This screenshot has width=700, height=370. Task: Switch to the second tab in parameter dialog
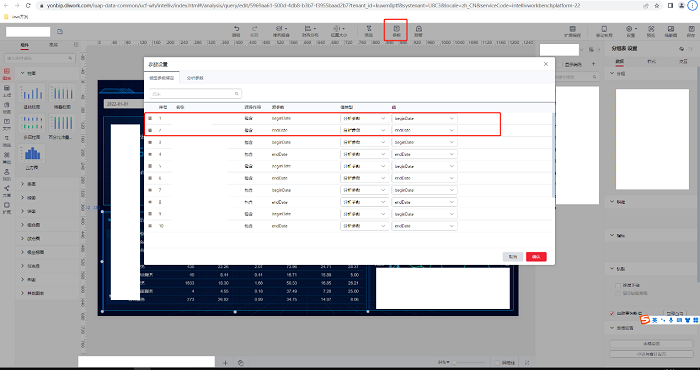[195, 78]
